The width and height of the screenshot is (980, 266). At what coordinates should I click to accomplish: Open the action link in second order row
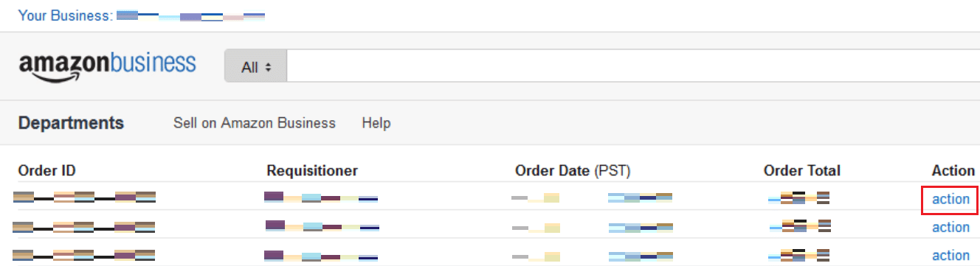(951, 227)
